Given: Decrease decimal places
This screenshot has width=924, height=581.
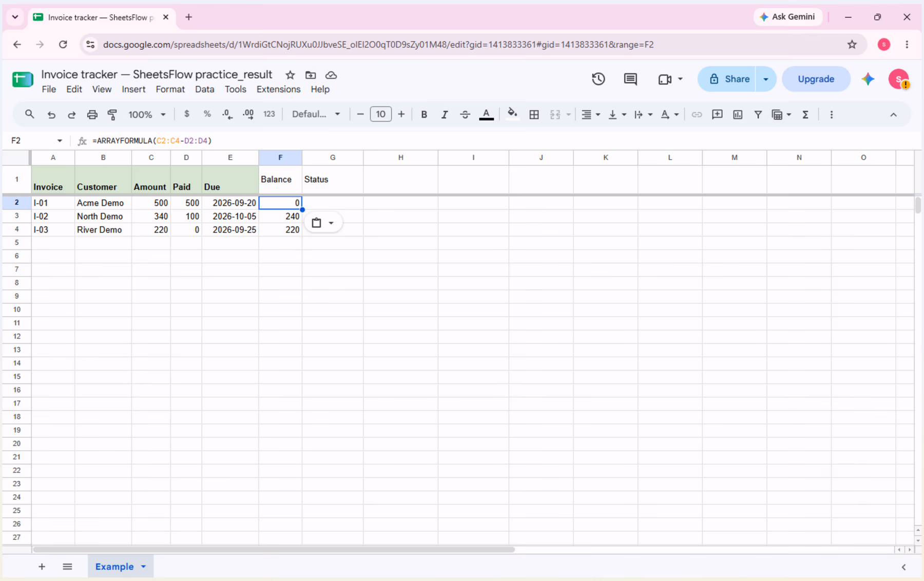Looking at the screenshot, I should (x=227, y=114).
